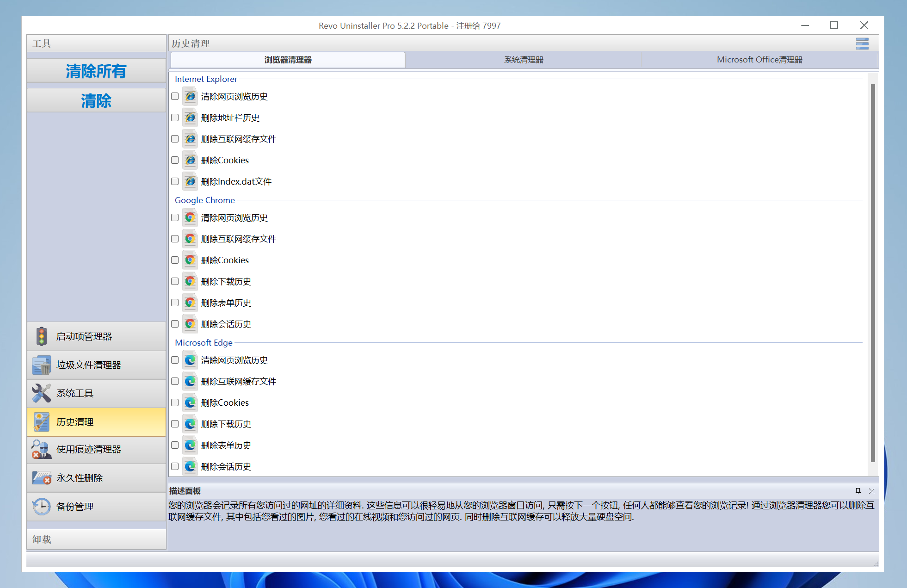Click the History Cleaner (历史清理) icon
The height and width of the screenshot is (588, 907).
click(x=42, y=422)
